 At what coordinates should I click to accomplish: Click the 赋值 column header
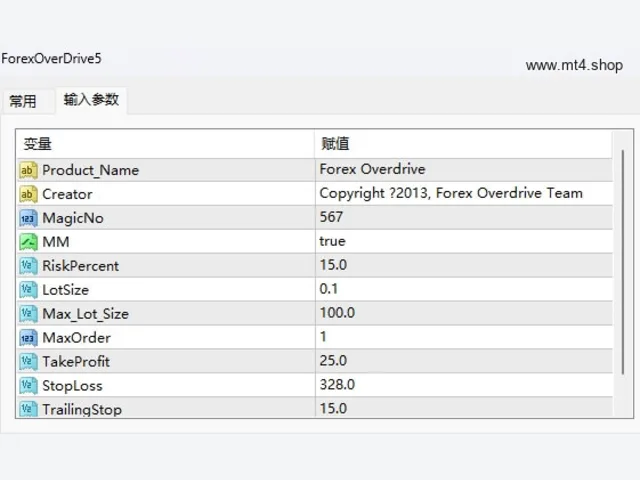(464, 144)
